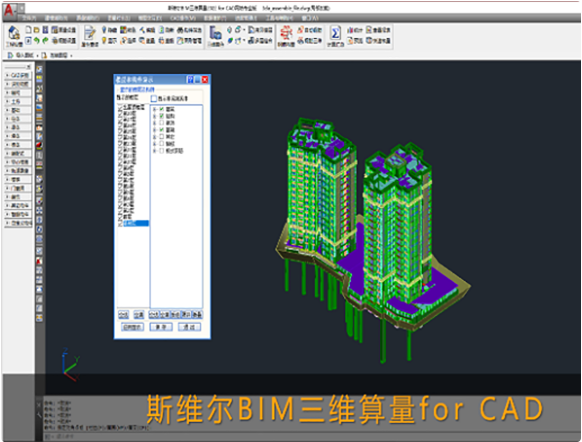Click the large Sigma summary-calculation icon
Viewport: 582px width, 442px height.
pos(335,33)
